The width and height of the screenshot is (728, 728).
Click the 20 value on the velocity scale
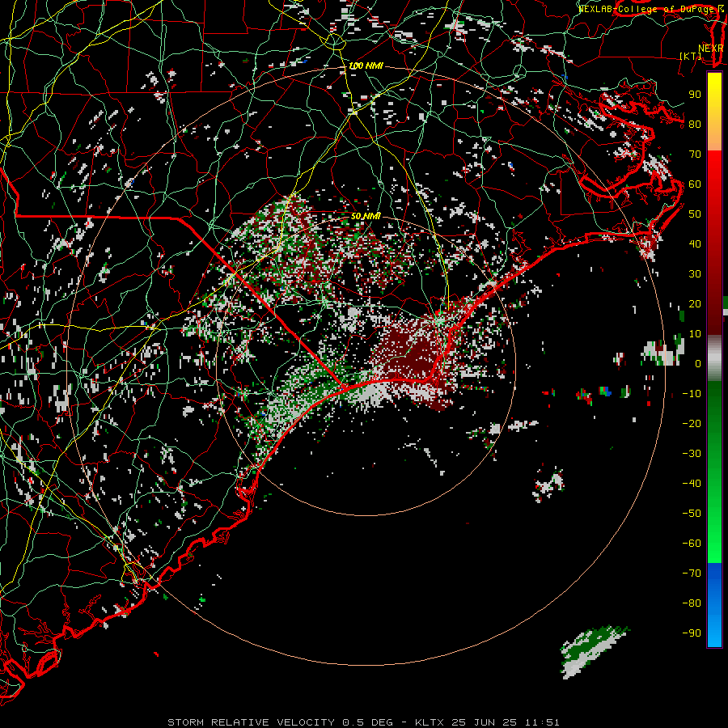click(x=695, y=304)
